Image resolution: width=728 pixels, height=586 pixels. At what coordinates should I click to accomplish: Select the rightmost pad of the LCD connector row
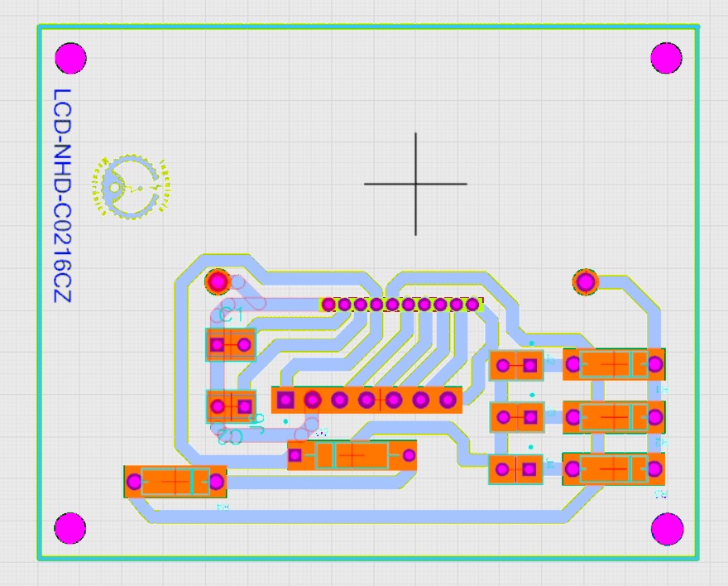tap(473, 305)
